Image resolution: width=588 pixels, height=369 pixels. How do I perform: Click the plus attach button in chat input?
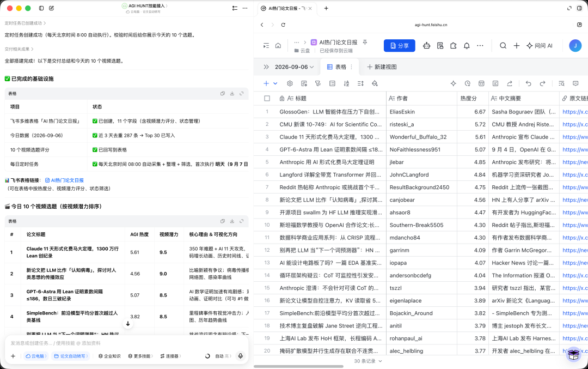click(13, 356)
